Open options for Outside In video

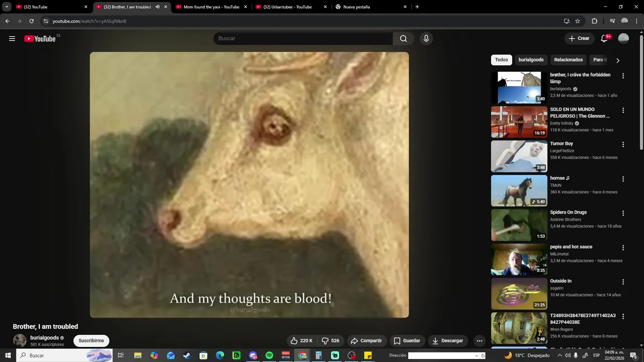point(623,282)
